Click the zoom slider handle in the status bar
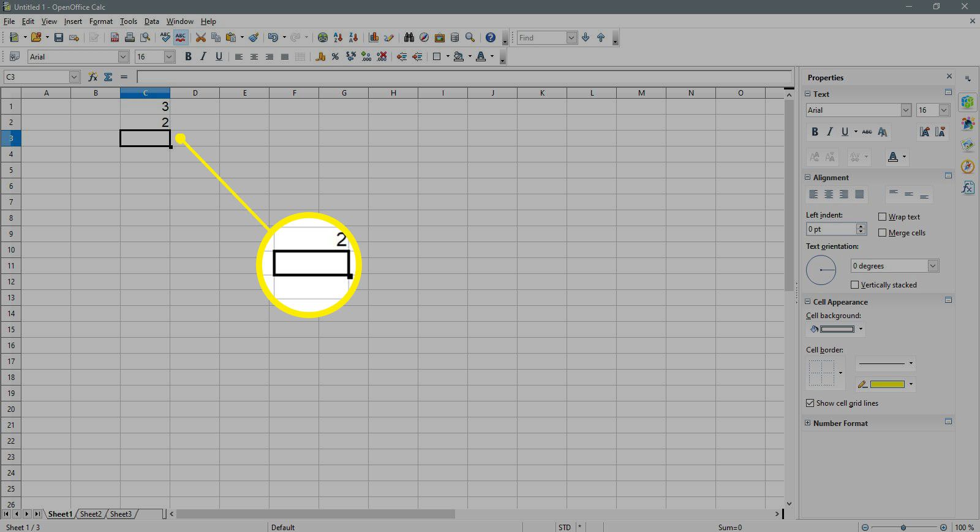The image size is (980, 532). (903, 527)
